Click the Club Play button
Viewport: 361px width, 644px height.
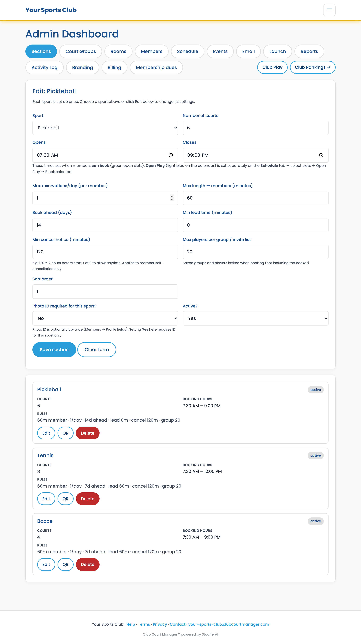coord(272,68)
